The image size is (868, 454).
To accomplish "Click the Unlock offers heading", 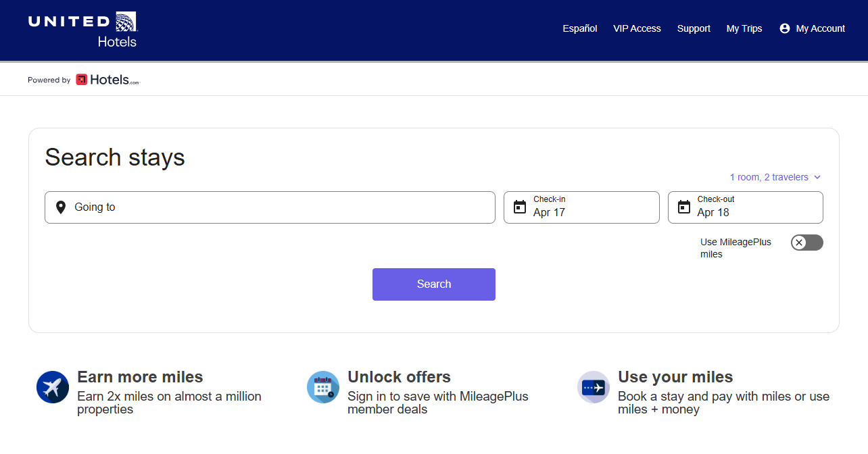I will pos(399,377).
